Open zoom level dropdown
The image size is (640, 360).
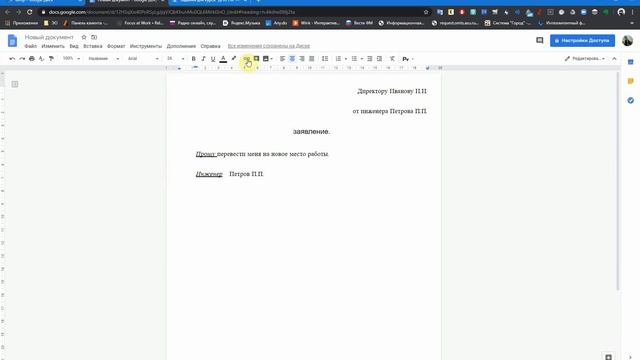pos(71,59)
